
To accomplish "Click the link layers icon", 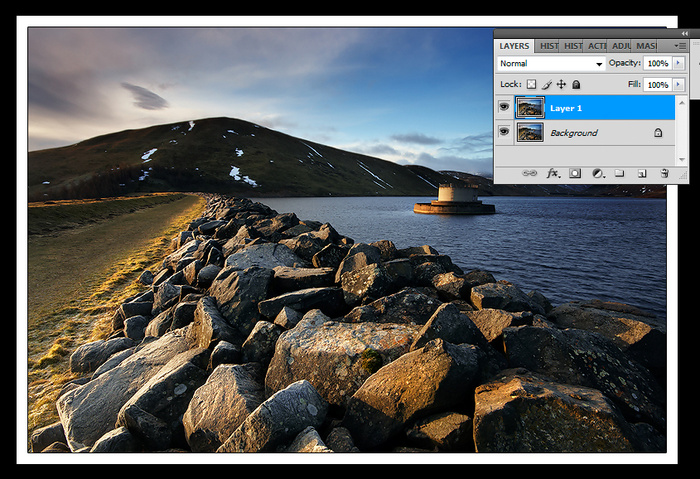I will pyautogui.click(x=530, y=173).
